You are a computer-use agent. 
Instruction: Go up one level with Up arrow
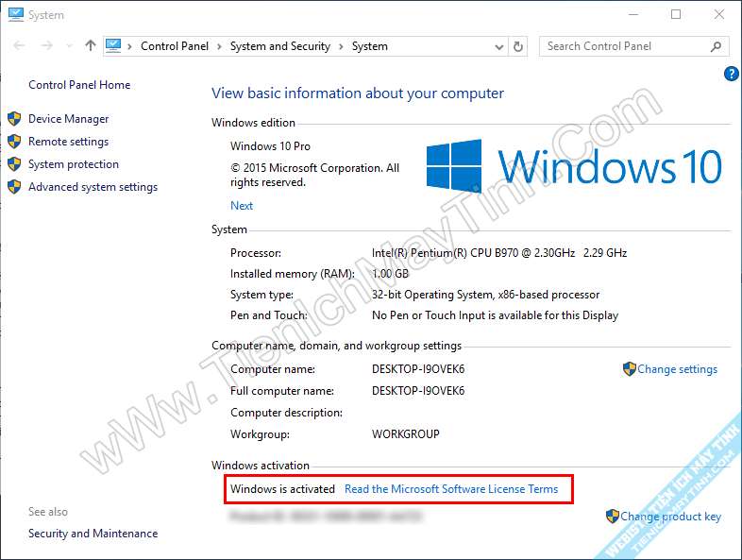click(x=91, y=45)
